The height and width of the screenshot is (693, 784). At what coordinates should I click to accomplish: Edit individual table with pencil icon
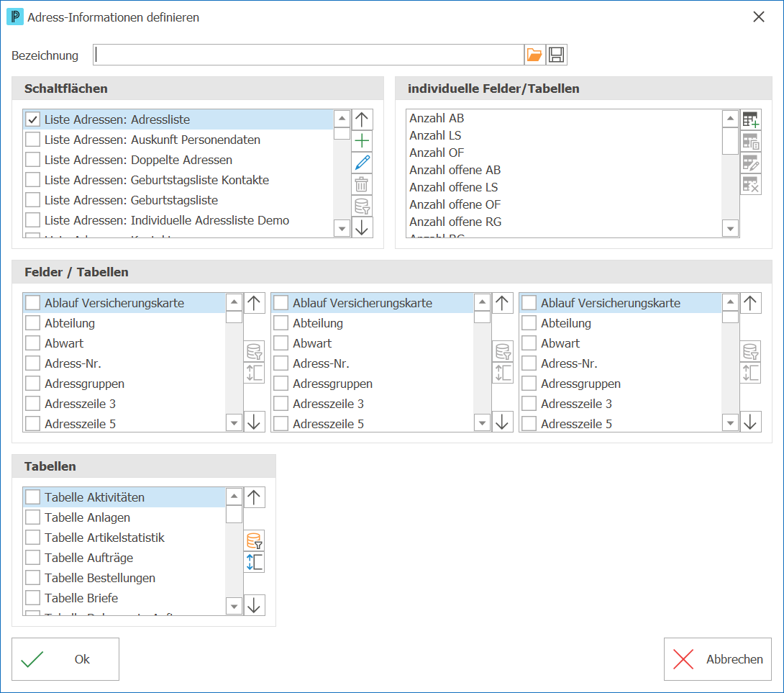(750, 163)
